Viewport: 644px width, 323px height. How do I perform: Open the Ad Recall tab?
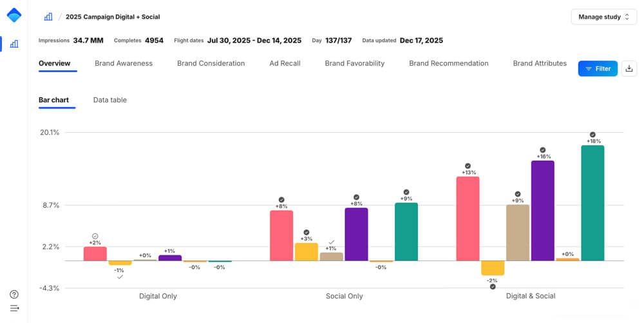[x=285, y=63]
